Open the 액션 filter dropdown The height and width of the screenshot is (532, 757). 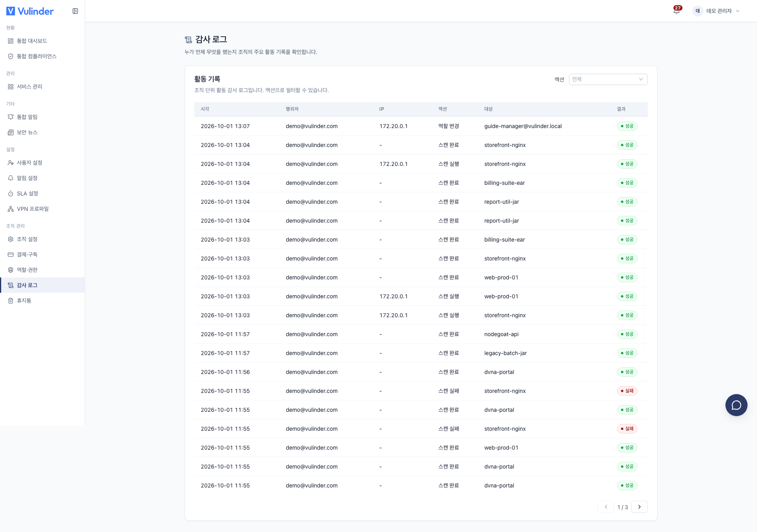[608, 79]
